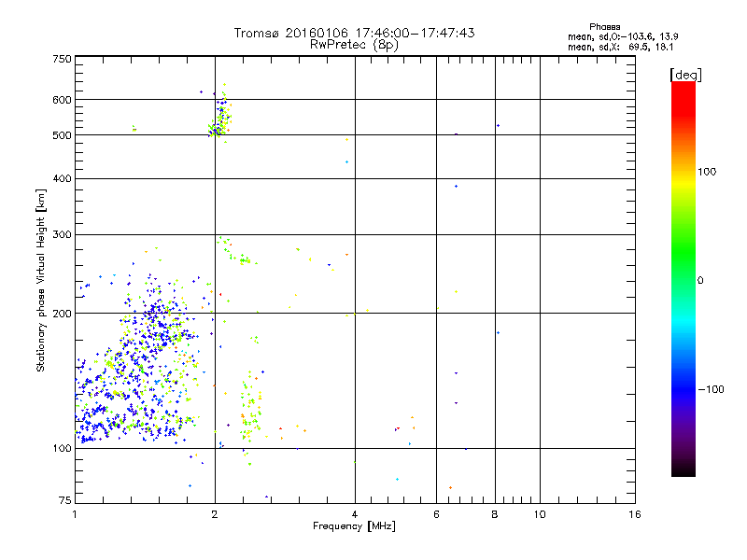Click the plot title 'Tromsø 20160106 17:46:00-17:47:43'

[x=354, y=33]
